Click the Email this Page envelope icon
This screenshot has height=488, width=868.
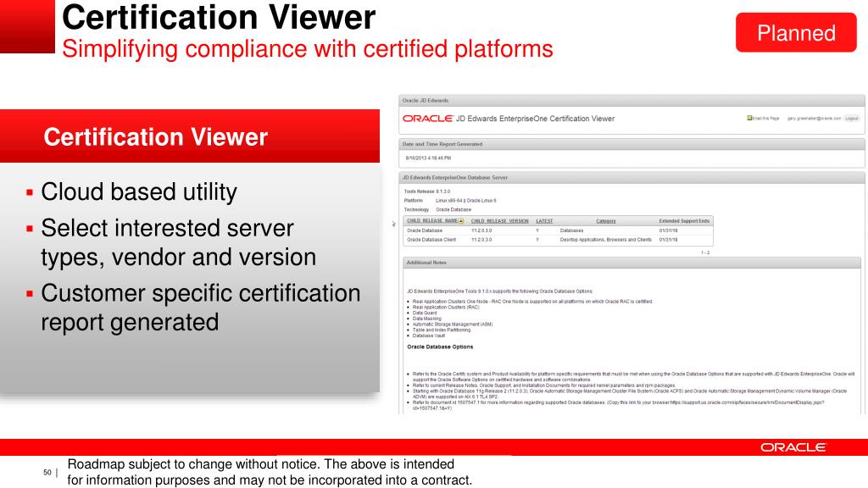749,118
